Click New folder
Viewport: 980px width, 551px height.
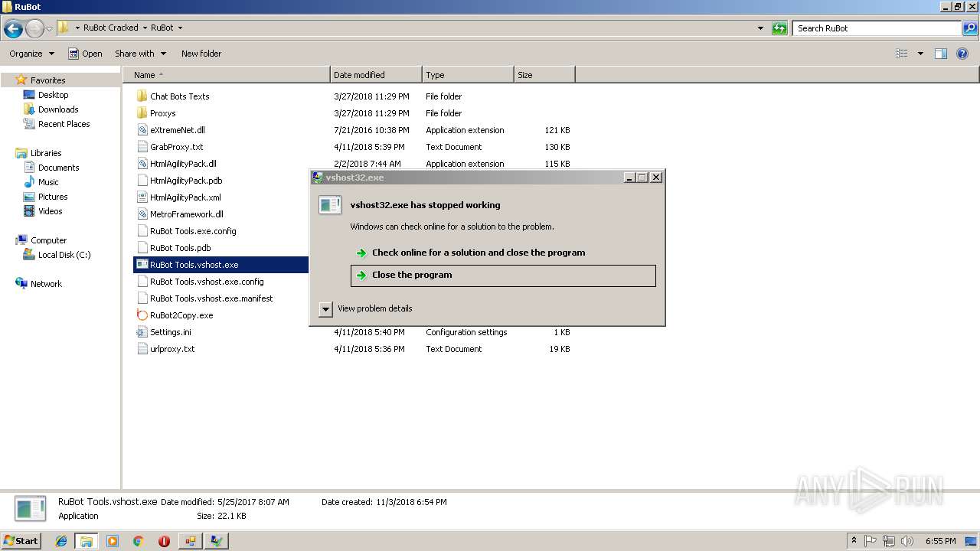coord(201,54)
